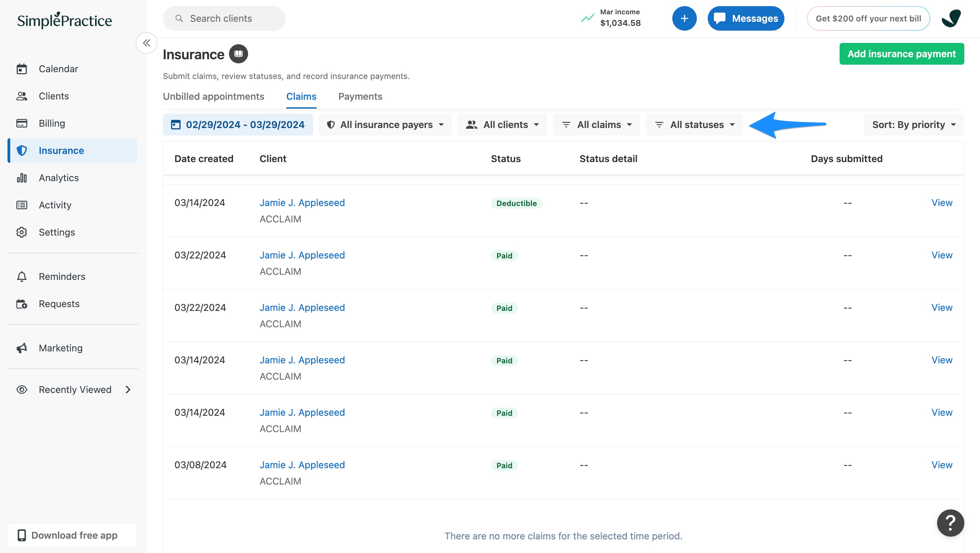Viewport: 980px width, 553px height.
Task: Expand the All clients dropdown
Action: point(502,125)
